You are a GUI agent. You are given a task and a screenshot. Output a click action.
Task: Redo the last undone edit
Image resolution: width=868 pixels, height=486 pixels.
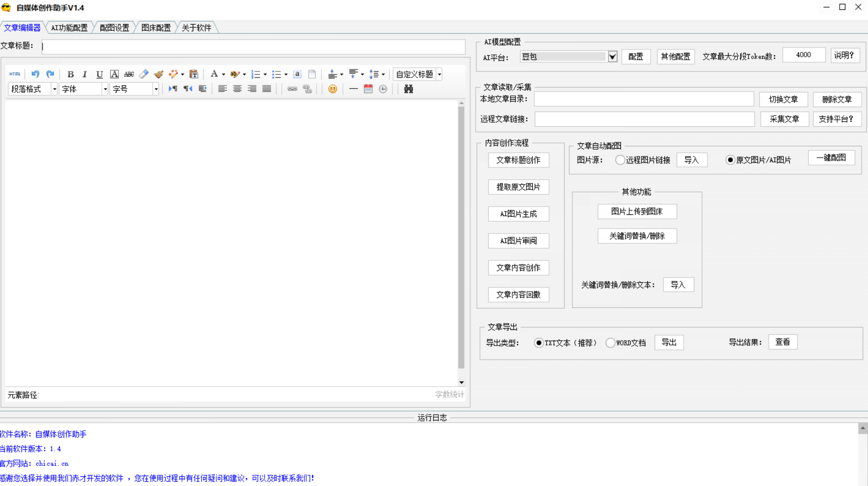[50, 74]
